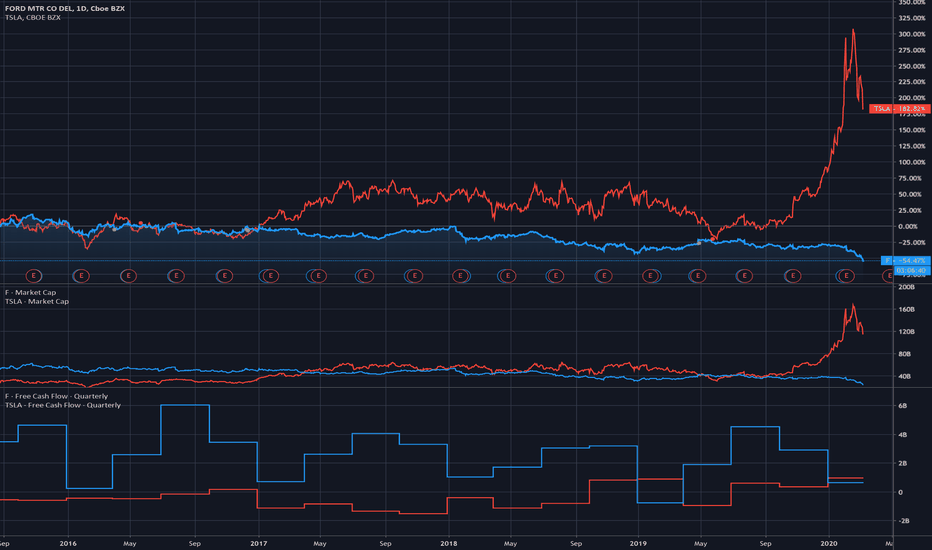This screenshot has height=550, width=932.
Task: Open the earnings E marker for October 2017
Action: click(x=414, y=276)
